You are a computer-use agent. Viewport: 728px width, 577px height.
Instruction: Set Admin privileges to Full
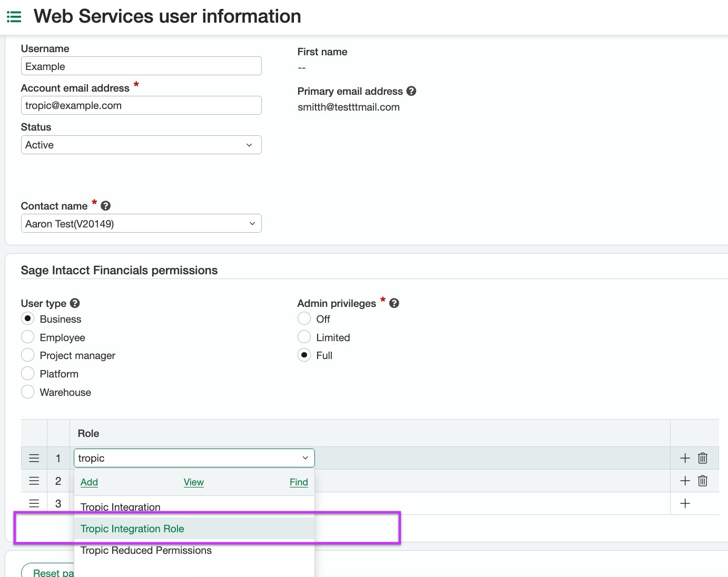tap(304, 355)
